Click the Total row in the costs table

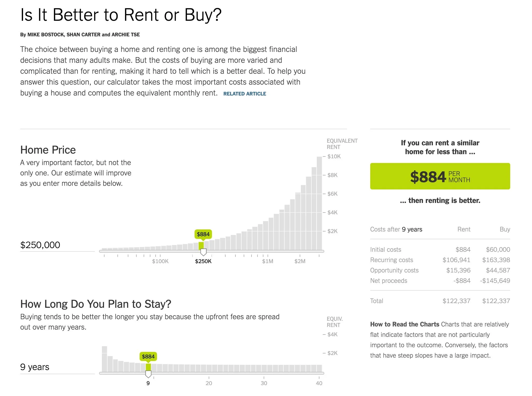coord(440,301)
